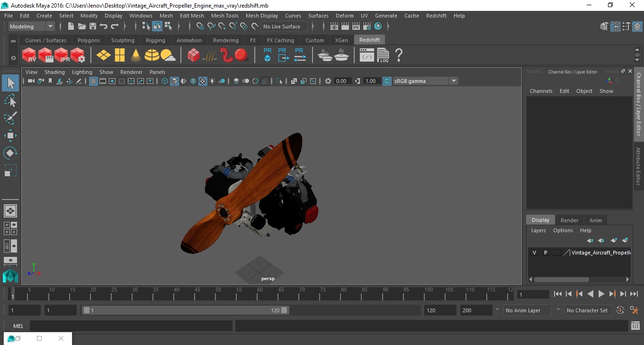Image resolution: width=644 pixels, height=345 pixels.
Task: Toggle smooth shade all cube icon
Action: (174, 81)
